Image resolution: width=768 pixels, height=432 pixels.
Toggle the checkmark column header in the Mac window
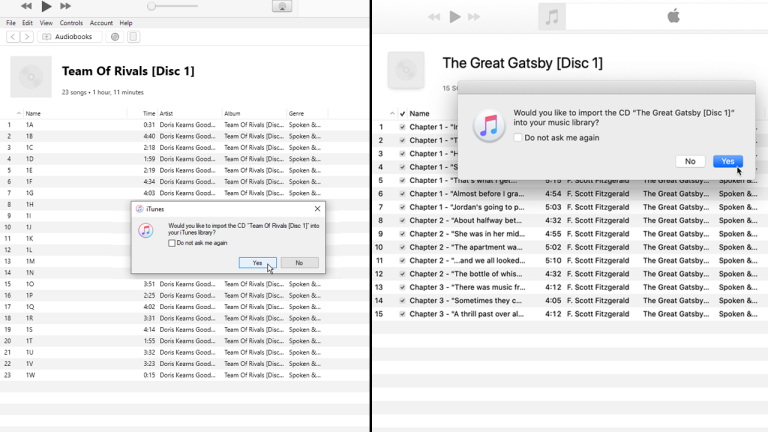coord(403,114)
